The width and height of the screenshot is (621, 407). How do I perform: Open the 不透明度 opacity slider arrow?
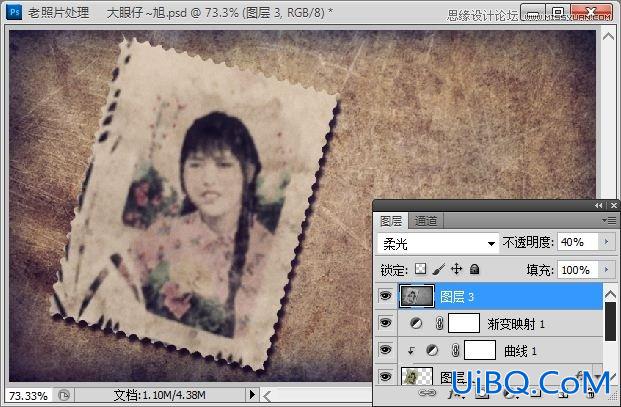point(606,242)
